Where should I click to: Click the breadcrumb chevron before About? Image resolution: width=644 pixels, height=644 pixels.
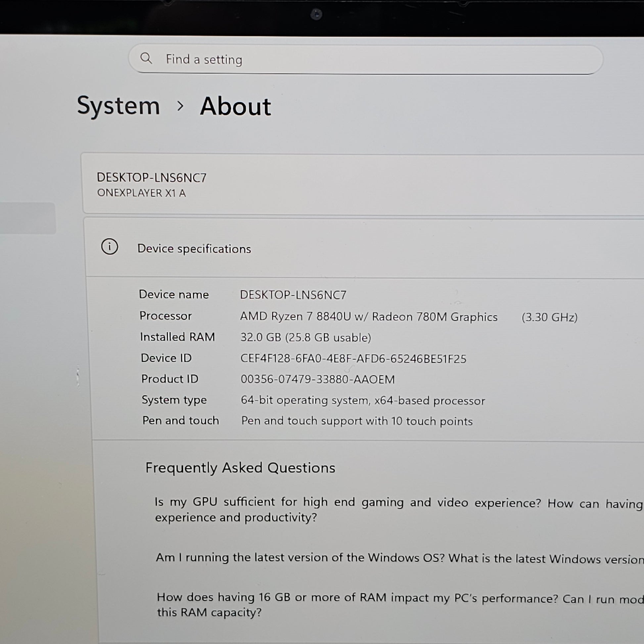coord(180,106)
